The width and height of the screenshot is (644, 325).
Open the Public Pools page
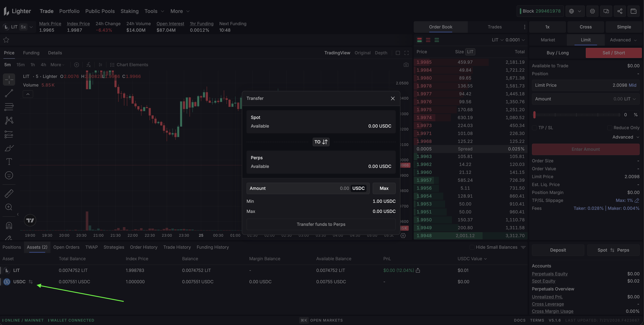point(100,11)
